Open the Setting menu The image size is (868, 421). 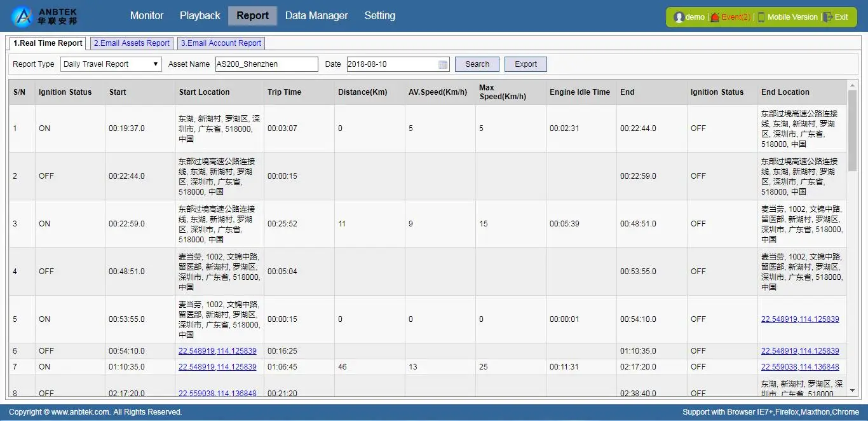(x=379, y=16)
